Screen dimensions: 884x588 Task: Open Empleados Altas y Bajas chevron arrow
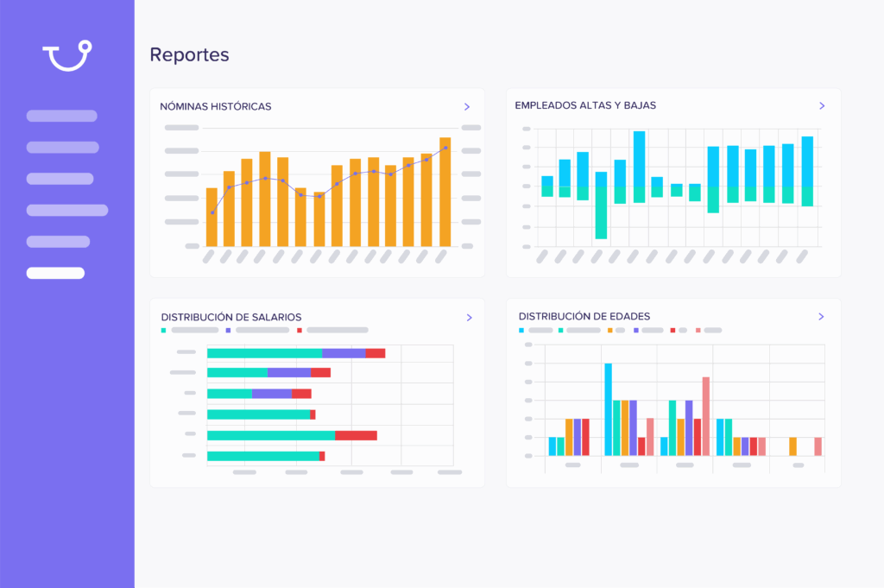pyautogui.click(x=822, y=105)
